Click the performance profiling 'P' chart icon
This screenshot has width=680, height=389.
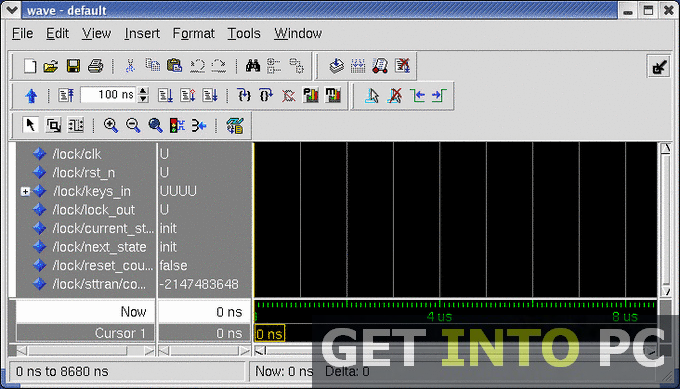pos(311,95)
